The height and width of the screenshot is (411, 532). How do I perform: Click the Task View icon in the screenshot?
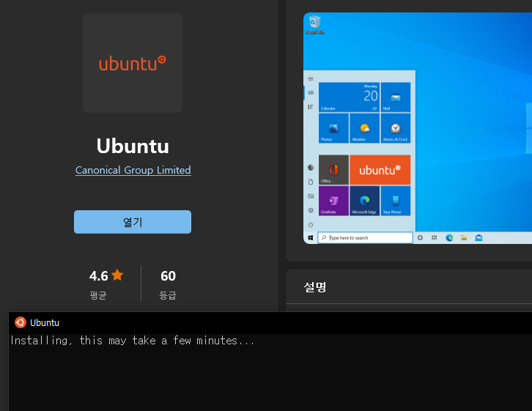[x=435, y=237]
